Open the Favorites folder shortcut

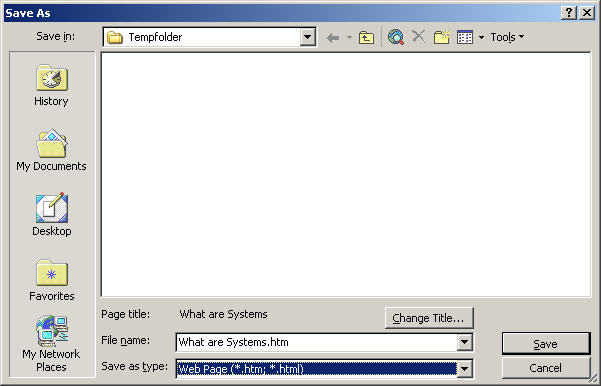coord(51,280)
